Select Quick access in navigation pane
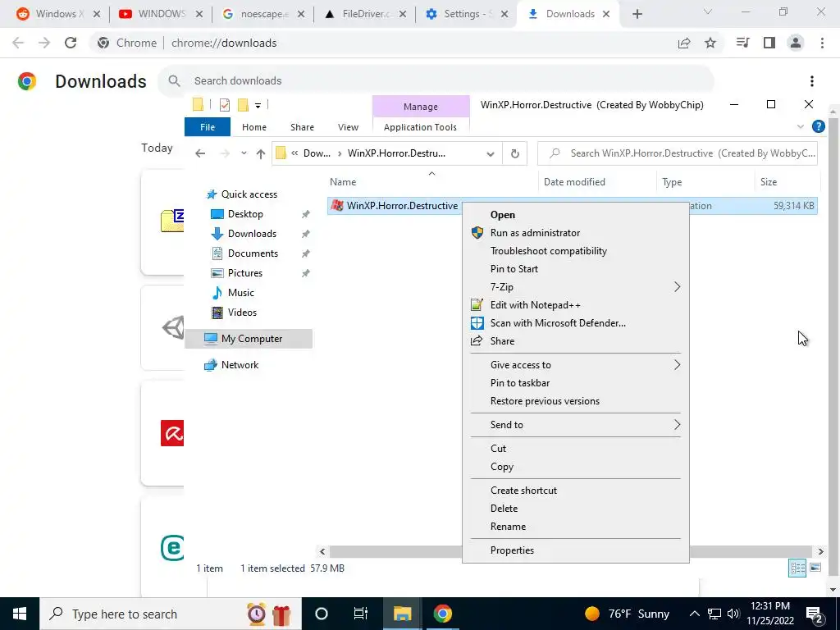This screenshot has height=630, width=840. click(249, 194)
